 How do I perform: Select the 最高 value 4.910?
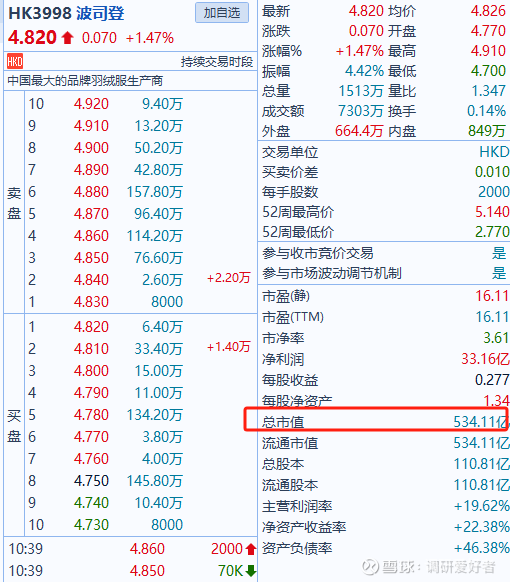488,51
